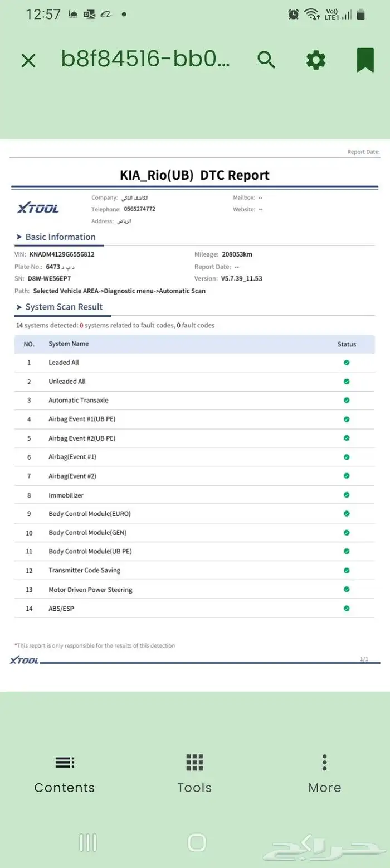Open the Contents list icon
The image size is (390, 868).
(65, 762)
